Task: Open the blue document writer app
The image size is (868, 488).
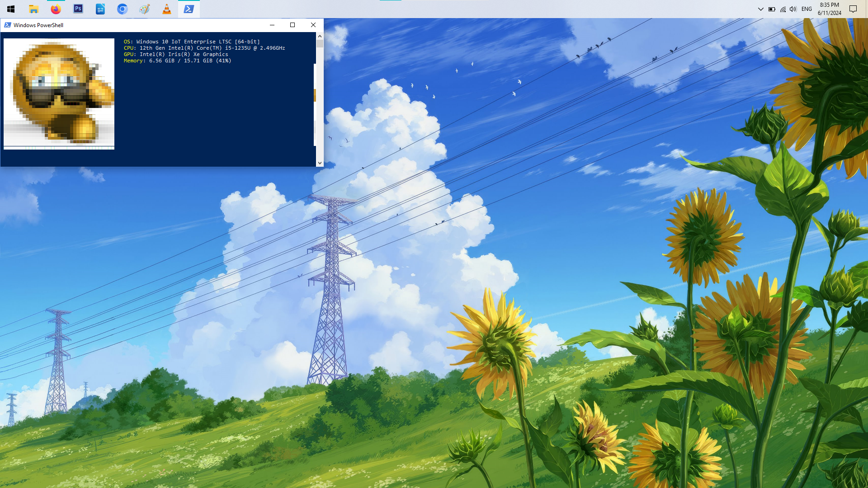Action: point(100,9)
